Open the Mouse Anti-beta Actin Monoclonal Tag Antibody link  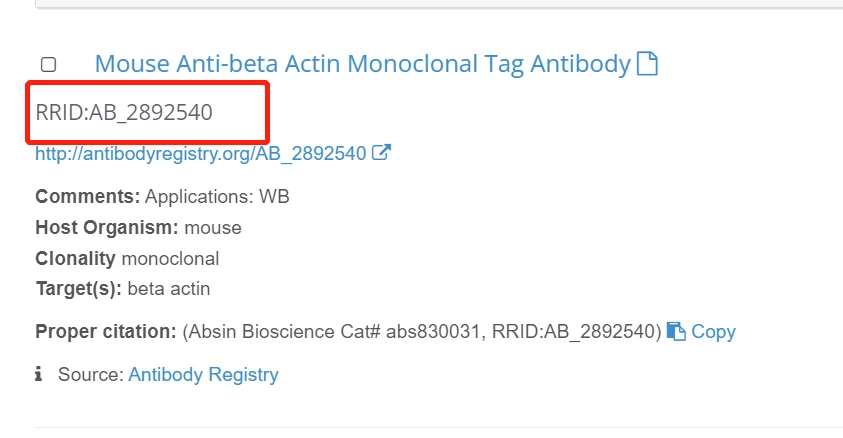362,64
